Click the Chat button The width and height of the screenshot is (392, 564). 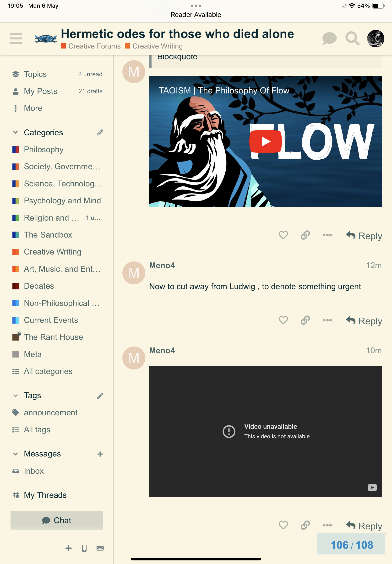(x=57, y=520)
